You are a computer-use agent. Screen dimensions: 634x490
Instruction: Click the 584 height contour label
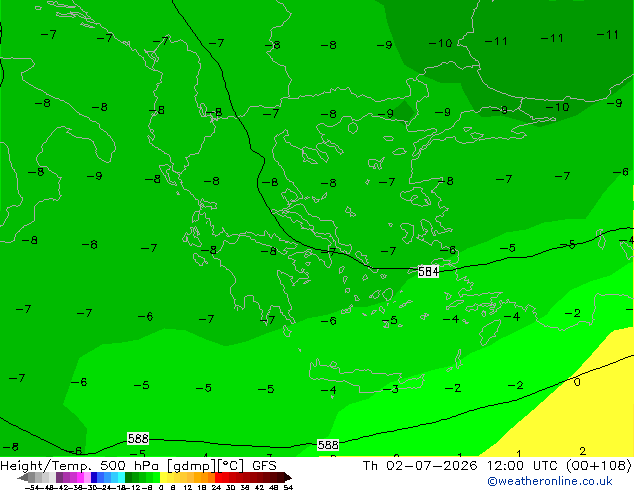tap(428, 271)
